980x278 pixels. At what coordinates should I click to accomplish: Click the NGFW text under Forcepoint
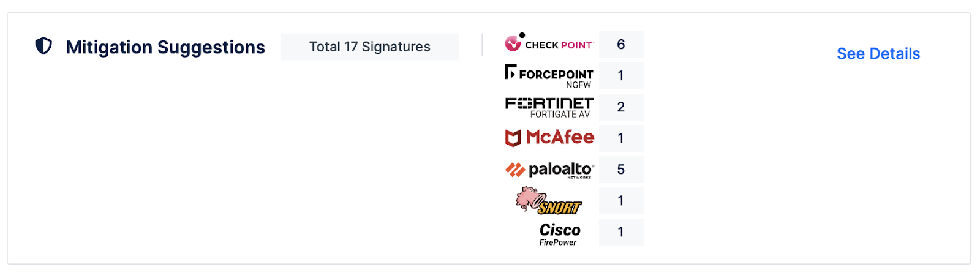click(578, 85)
